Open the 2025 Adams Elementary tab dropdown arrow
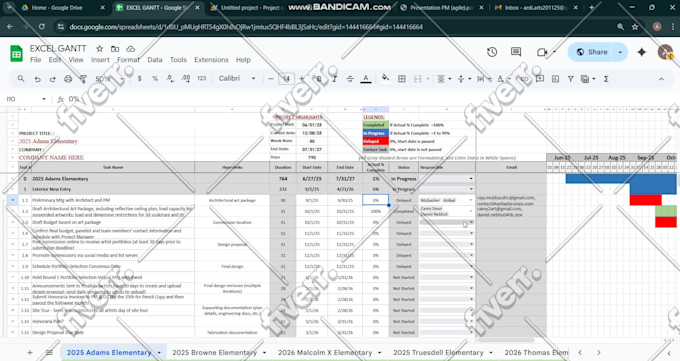This screenshot has width=680, height=361. click(159, 353)
